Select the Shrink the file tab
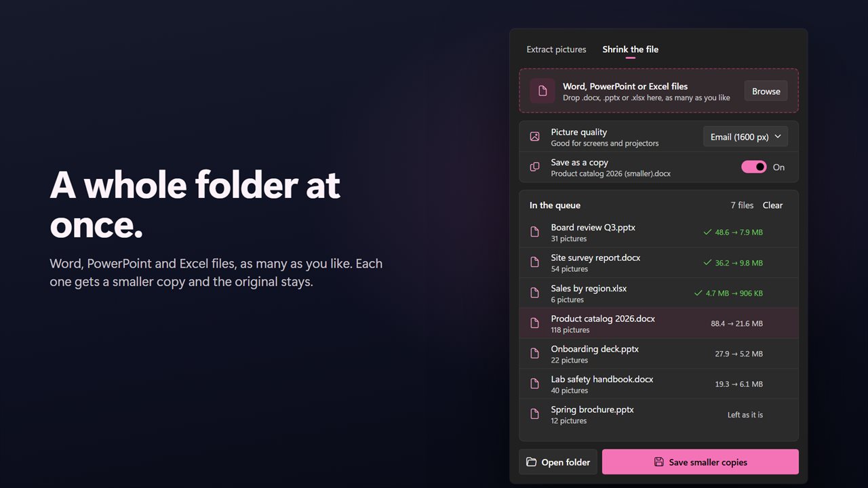 631,49
